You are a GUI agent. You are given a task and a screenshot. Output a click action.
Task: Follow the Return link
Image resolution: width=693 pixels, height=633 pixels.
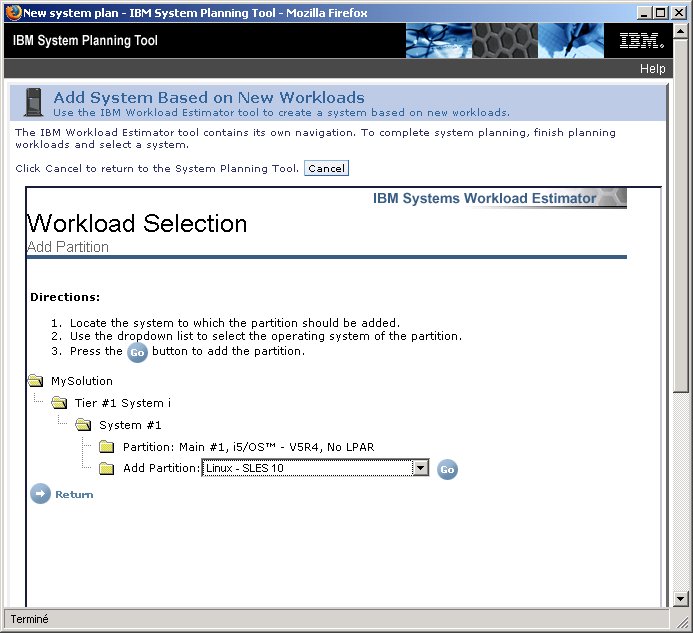click(x=74, y=494)
